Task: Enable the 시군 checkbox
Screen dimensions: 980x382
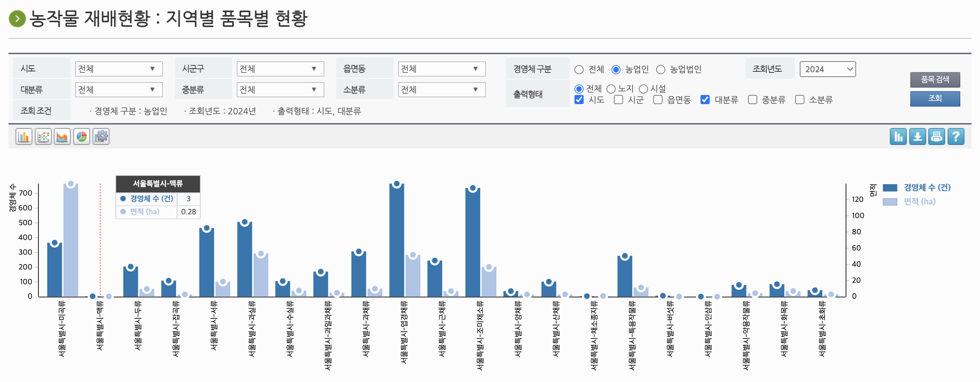Action: point(618,100)
